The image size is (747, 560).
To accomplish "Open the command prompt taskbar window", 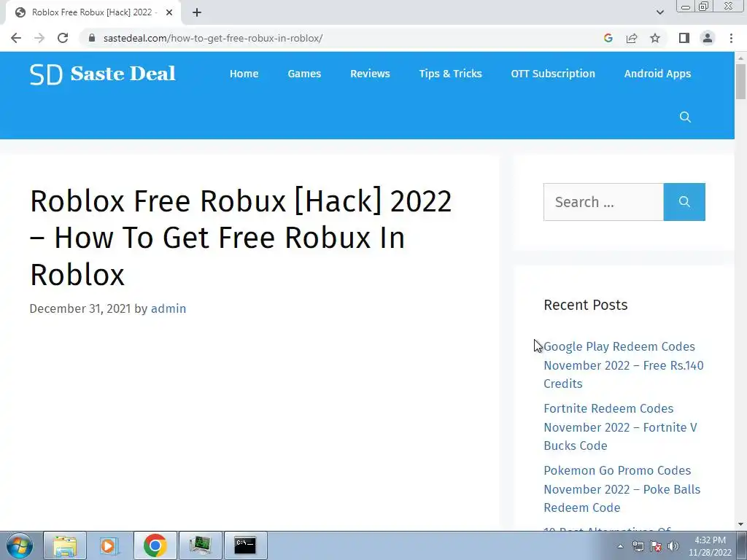I will point(245,545).
